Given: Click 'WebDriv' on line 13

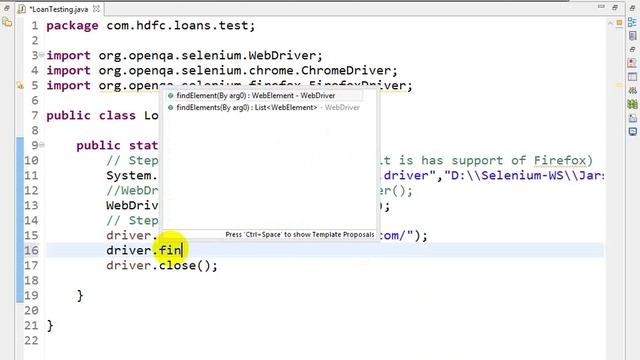Looking at the screenshot, I should pyautogui.click(x=132, y=205).
